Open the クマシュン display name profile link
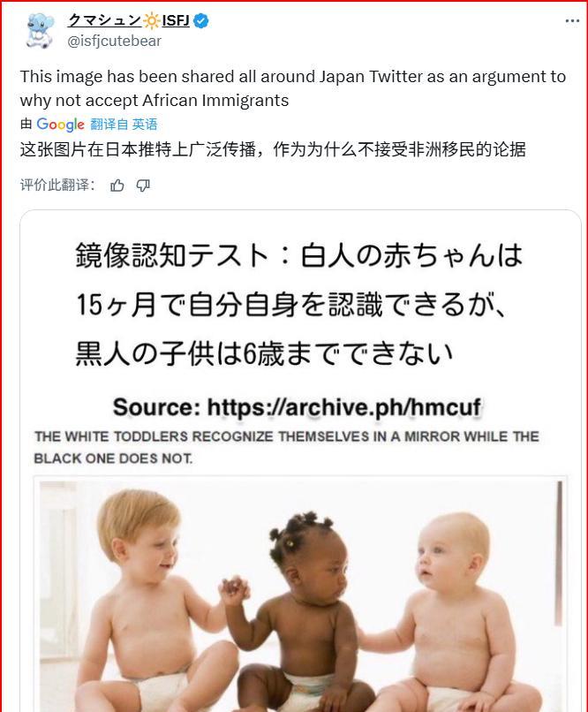This screenshot has height=712, width=588. click(105, 20)
